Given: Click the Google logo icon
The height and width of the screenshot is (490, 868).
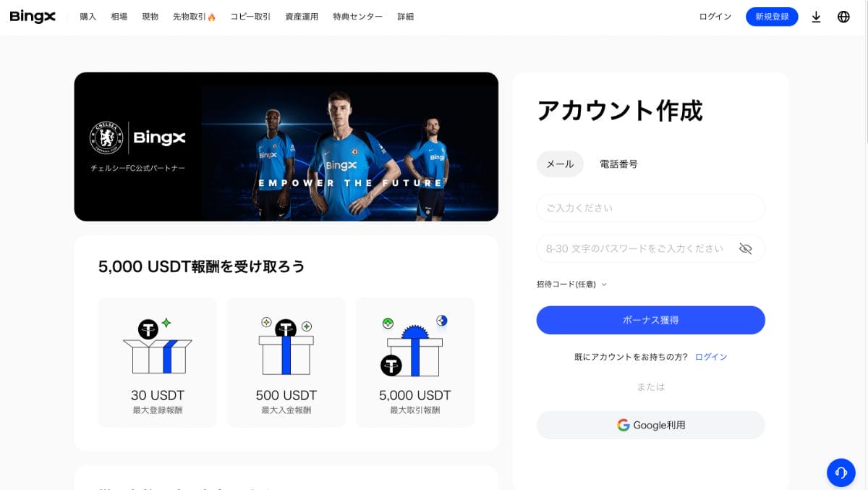Looking at the screenshot, I should click(x=623, y=425).
